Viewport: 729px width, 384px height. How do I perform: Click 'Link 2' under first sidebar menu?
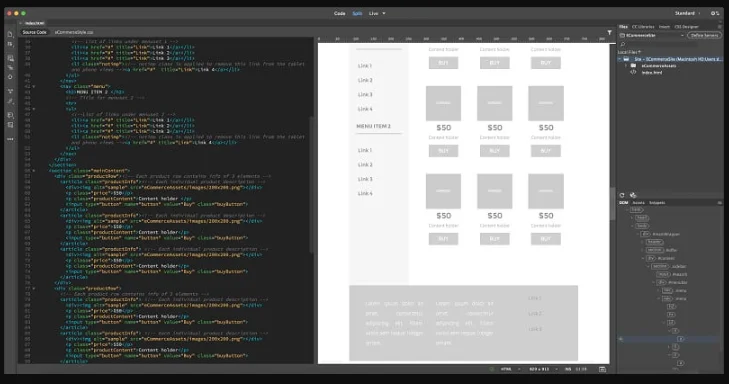click(365, 80)
